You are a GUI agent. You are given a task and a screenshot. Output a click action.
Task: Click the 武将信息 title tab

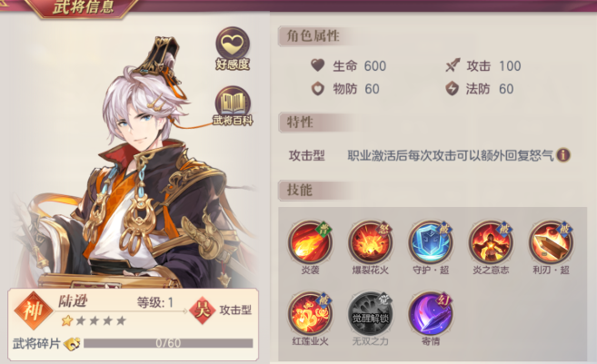84,7
